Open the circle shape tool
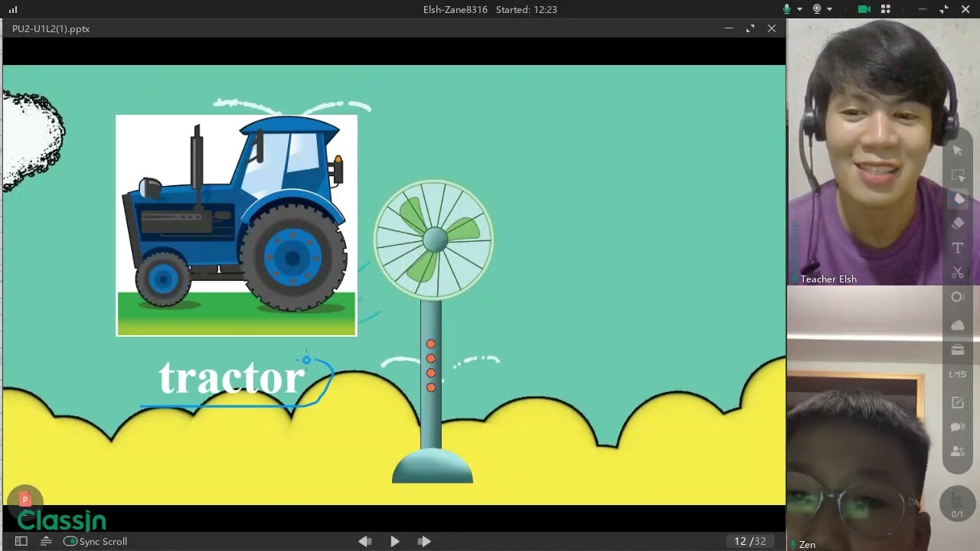Viewport: 980px width, 551px height. coord(958,297)
